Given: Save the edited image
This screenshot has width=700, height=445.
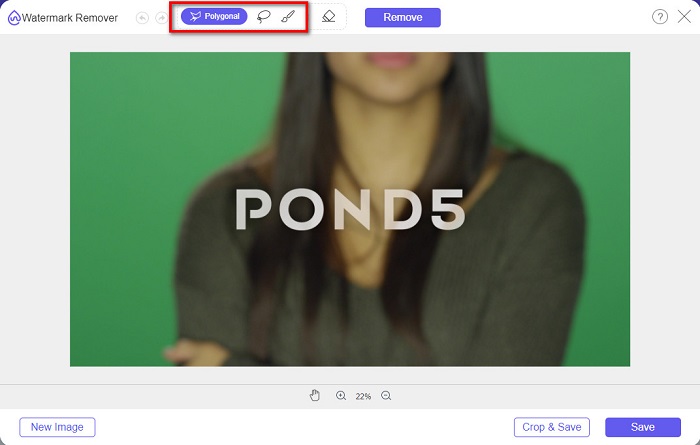Looking at the screenshot, I should coord(643,427).
